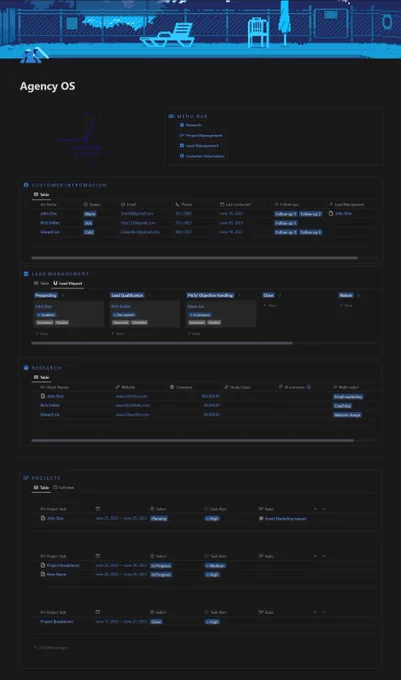
Task: Expand the 2 hidden groups in Projects
Action: pyautogui.click(x=50, y=647)
